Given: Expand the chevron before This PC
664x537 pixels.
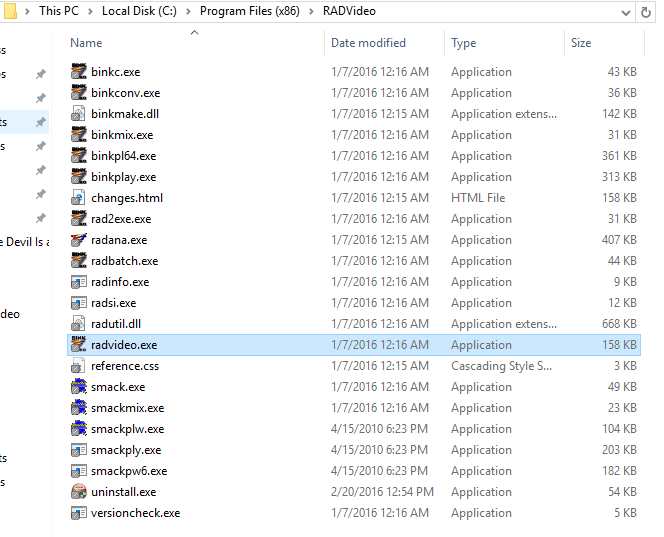Looking at the screenshot, I should [28, 11].
